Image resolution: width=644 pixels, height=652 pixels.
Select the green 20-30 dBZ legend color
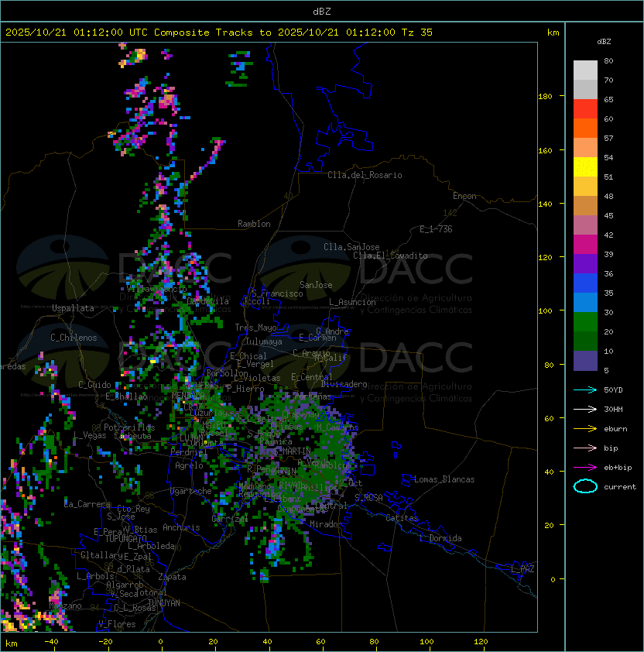click(585, 322)
